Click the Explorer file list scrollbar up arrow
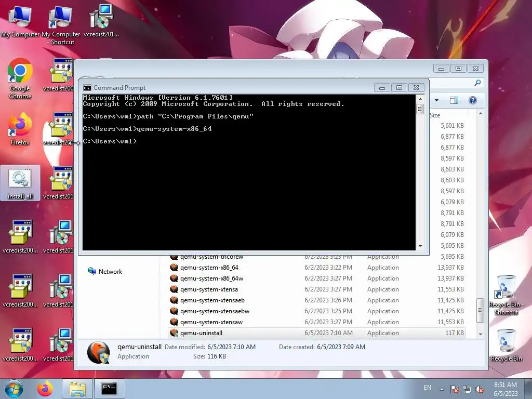The width and height of the screenshot is (532, 399). pyautogui.click(x=481, y=113)
